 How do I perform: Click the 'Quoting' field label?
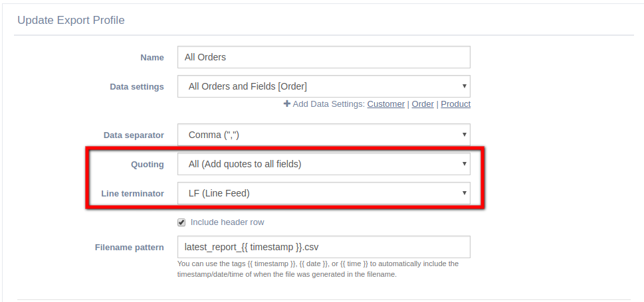tap(148, 164)
